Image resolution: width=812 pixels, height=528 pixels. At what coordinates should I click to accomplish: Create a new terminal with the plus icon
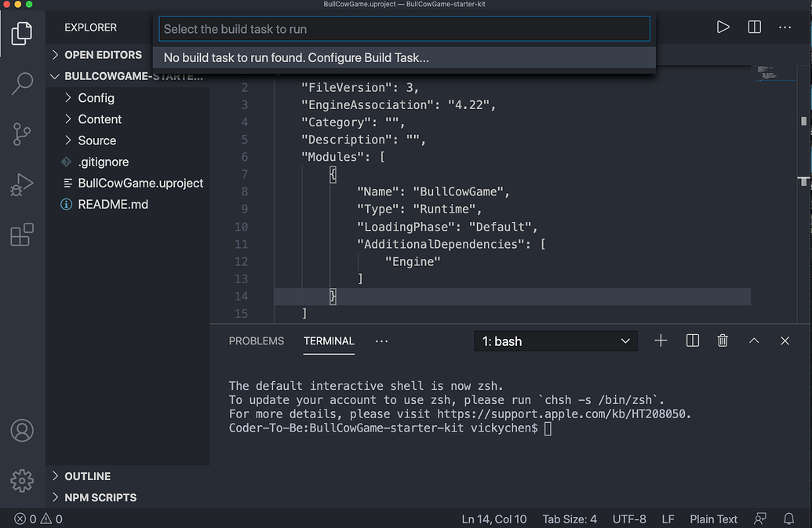click(x=660, y=340)
